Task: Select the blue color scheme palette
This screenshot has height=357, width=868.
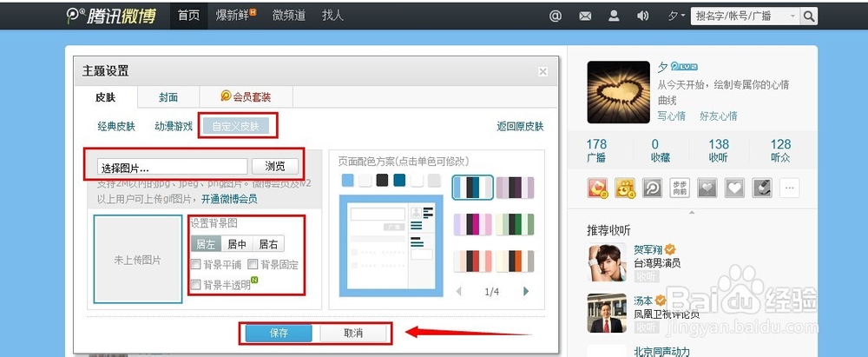Action: point(473,188)
